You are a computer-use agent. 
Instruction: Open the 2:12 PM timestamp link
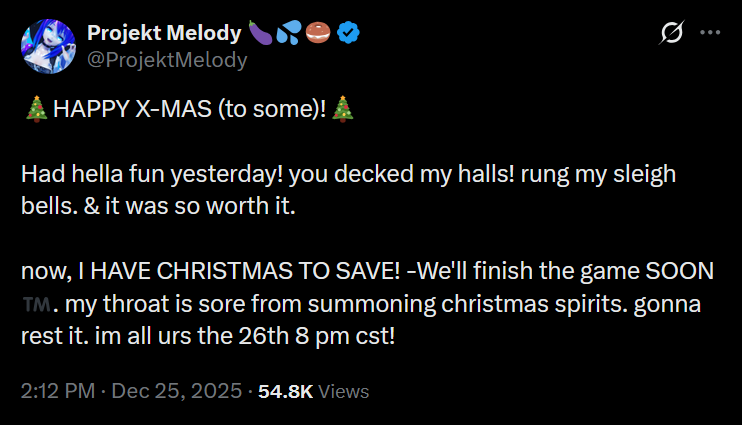[58, 391]
